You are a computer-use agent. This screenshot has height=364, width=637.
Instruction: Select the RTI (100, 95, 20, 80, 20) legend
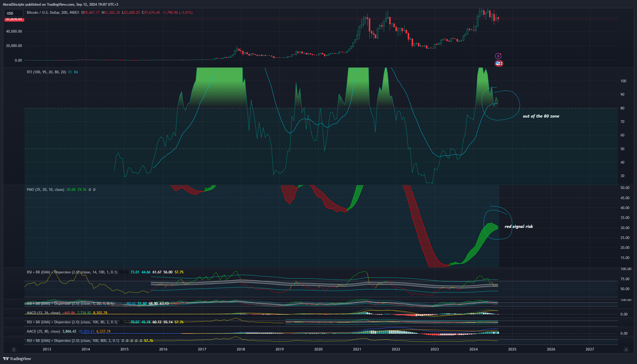[x=46, y=72]
